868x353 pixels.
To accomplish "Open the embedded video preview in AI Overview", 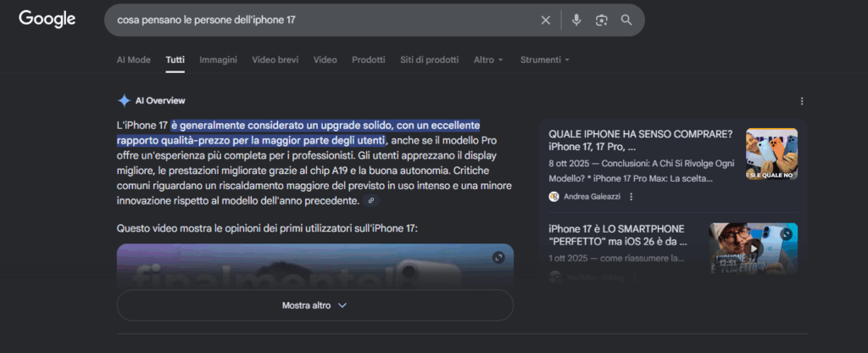I will pyautogui.click(x=315, y=267).
